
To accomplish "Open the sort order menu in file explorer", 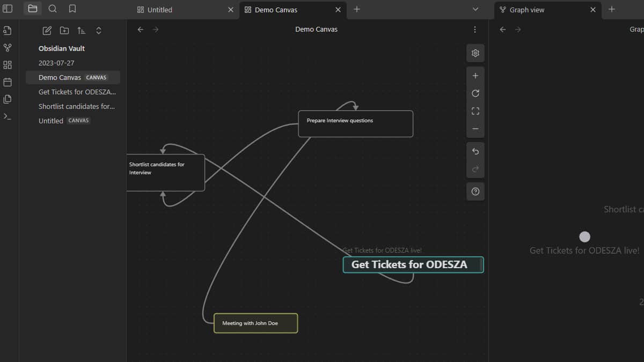I will (x=81, y=31).
